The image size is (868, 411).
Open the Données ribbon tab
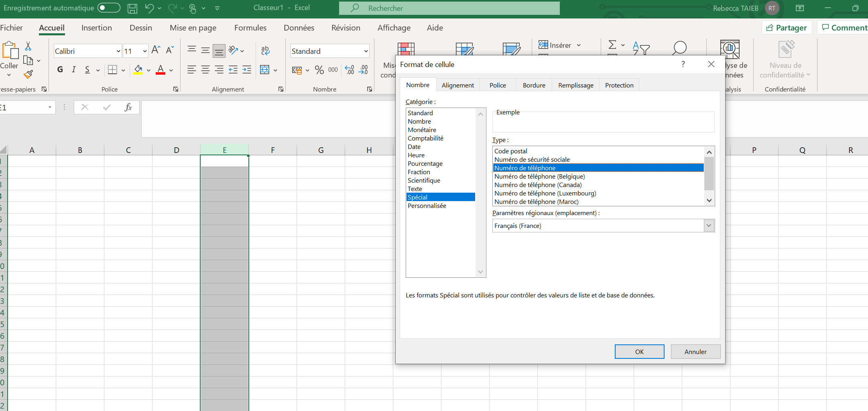(x=299, y=28)
